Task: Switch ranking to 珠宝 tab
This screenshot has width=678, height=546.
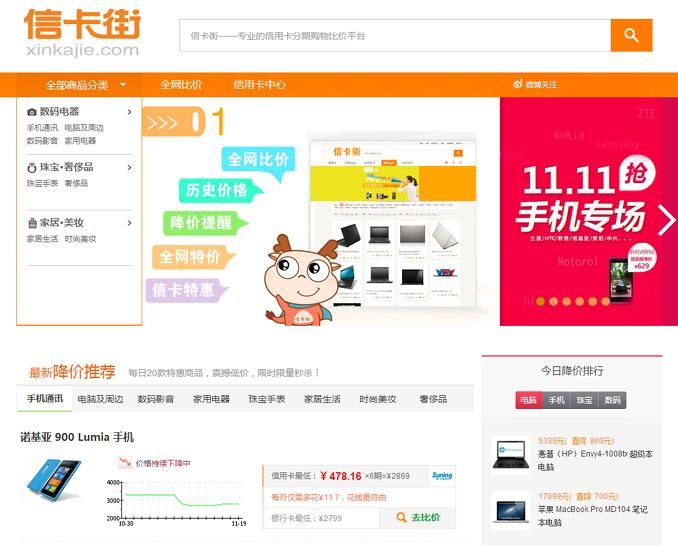Action: point(585,400)
